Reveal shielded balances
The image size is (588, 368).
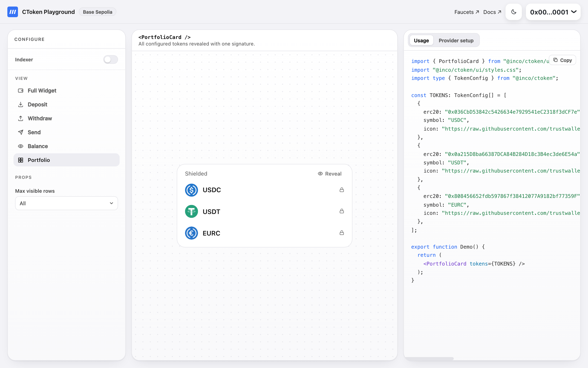tap(330, 174)
